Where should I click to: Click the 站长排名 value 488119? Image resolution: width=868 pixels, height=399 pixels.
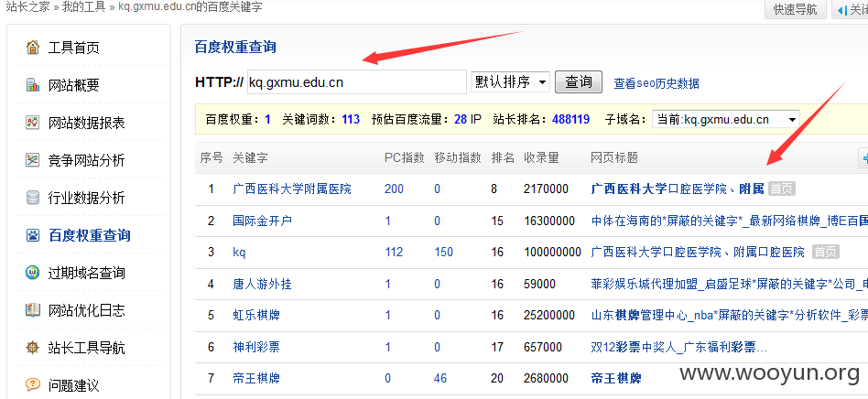(570, 119)
